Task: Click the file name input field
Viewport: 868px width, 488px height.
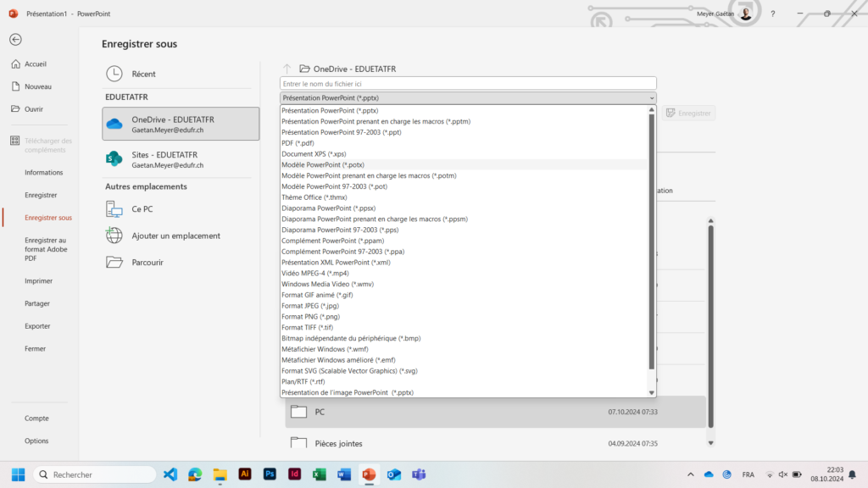Action: 468,84
